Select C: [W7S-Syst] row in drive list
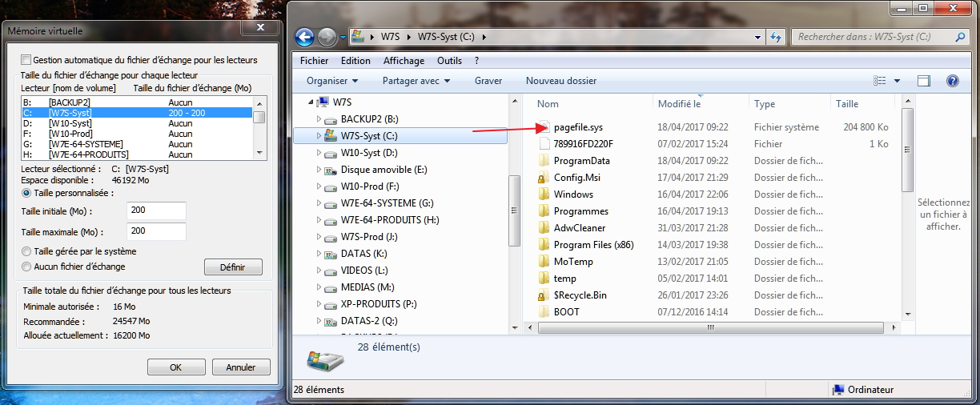This screenshot has width=980, height=405. pos(137,113)
